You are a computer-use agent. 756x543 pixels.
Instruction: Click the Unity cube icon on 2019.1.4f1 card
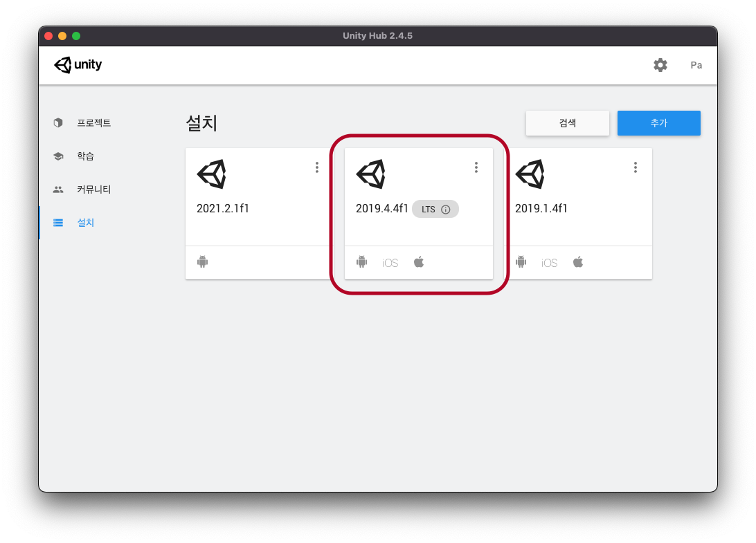pos(530,174)
